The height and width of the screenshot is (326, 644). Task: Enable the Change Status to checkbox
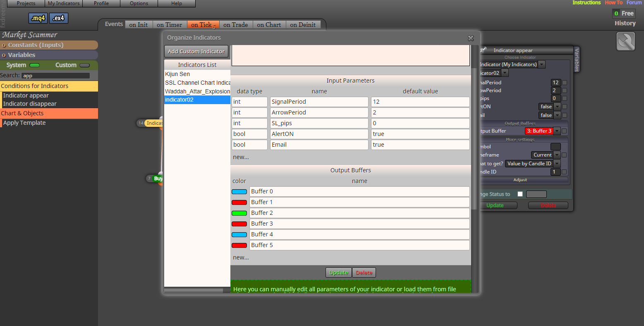pyautogui.click(x=520, y=194)
